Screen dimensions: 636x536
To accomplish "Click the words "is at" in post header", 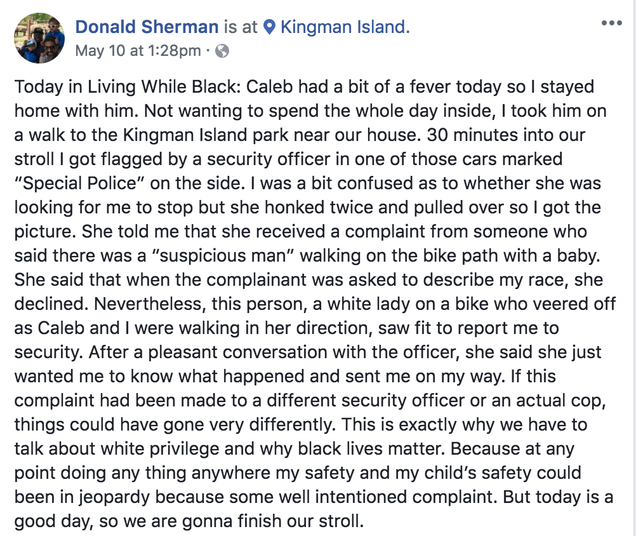I will tap(241, 27).
